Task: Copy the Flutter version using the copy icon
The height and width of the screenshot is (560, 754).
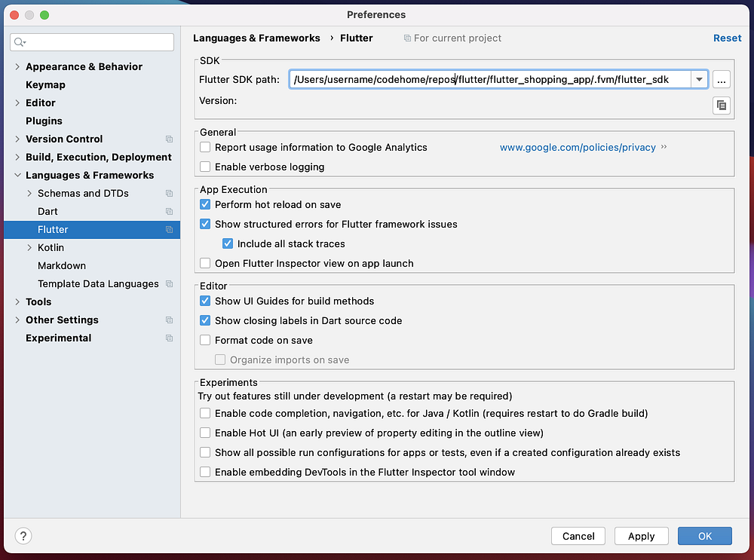Action: point(721,106)
